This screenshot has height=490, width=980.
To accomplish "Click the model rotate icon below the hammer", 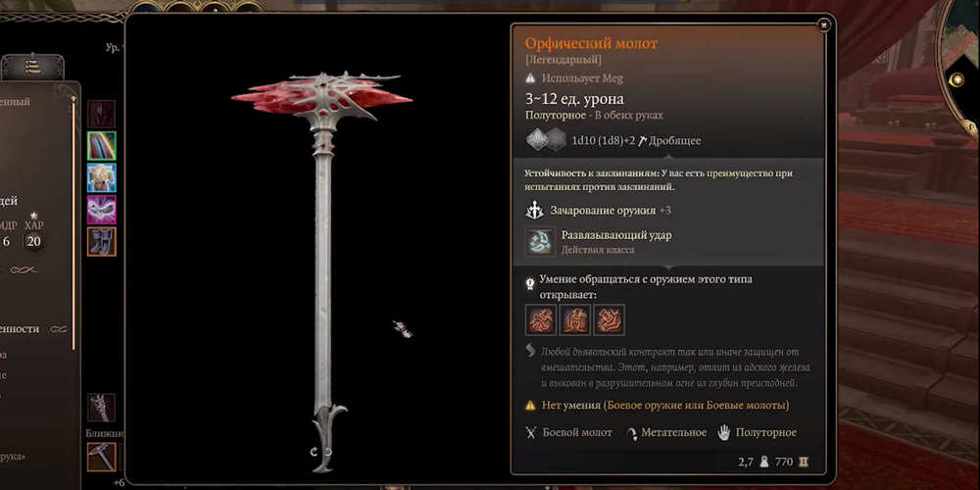I will pyautogui.click(x=321, y=451).
